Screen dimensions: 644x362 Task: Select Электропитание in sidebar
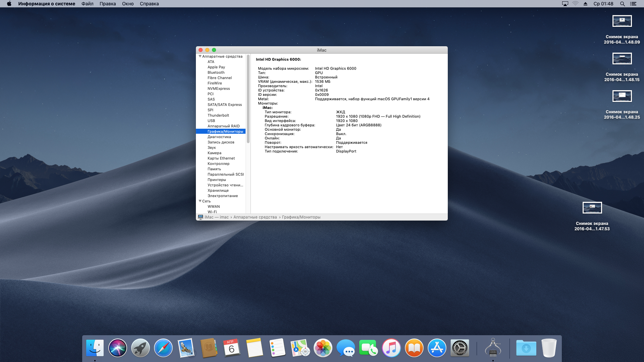click(221, 196)
